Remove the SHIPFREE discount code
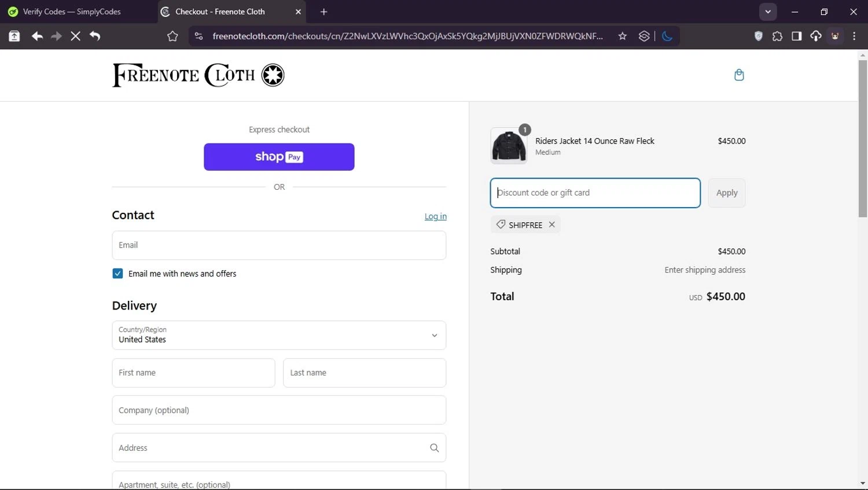This screenshot has width=868, height=490. pyautogui.click(x=552, y=224)
